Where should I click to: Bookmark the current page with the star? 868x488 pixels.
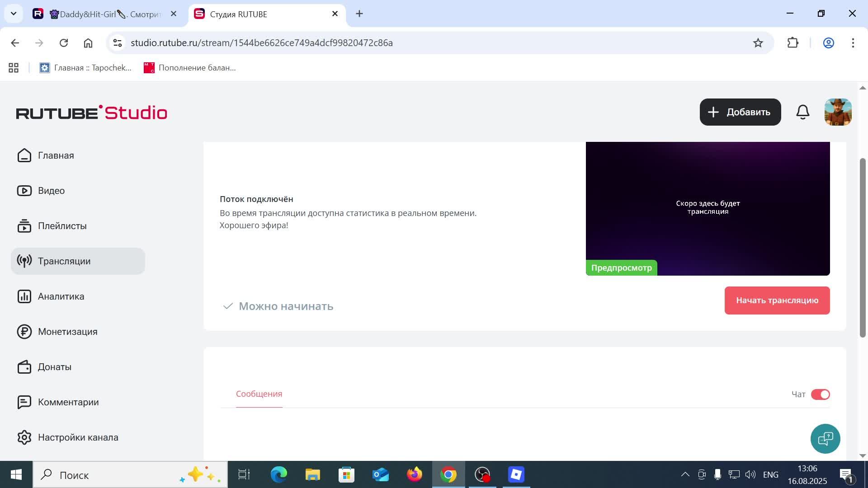click(x=758, y=42)
